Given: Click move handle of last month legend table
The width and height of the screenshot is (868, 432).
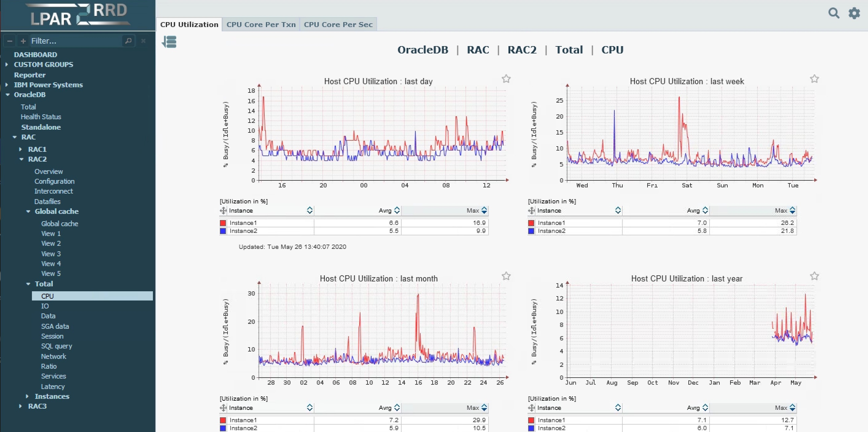Looking at the screenshot, I should click(x=223, y=408).
